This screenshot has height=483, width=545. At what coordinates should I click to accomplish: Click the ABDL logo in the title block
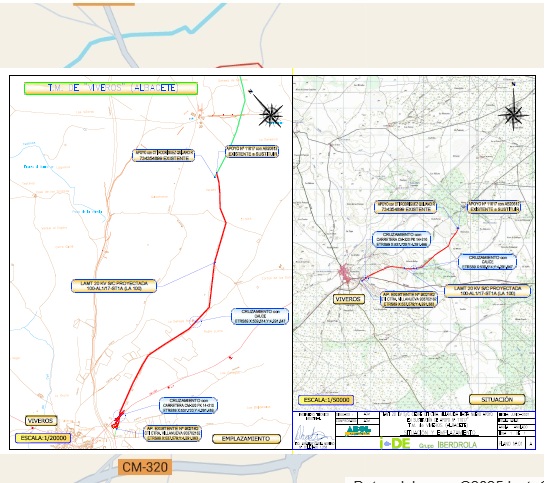click(x=358, y=431)
